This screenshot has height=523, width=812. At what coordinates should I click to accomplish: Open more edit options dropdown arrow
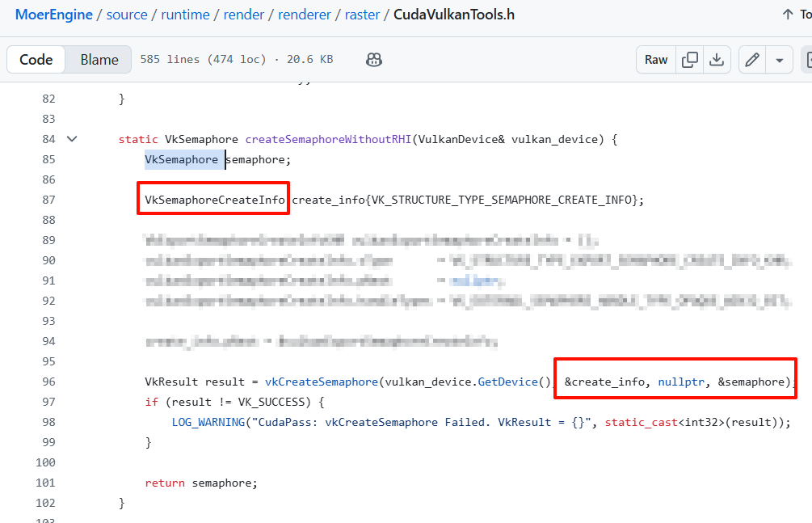tap(779, 60)
